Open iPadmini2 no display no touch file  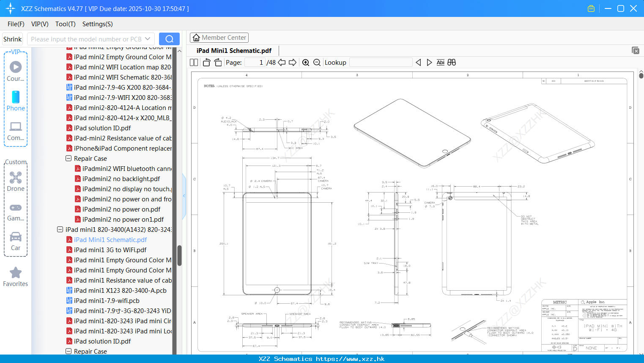(123, 189)
